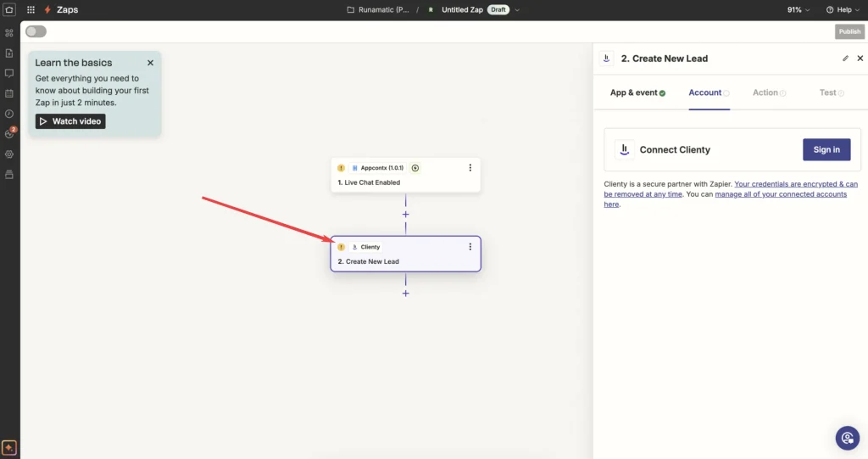Click the Watch video button
This screenshot has height=459, width=868.
point(70,121)
